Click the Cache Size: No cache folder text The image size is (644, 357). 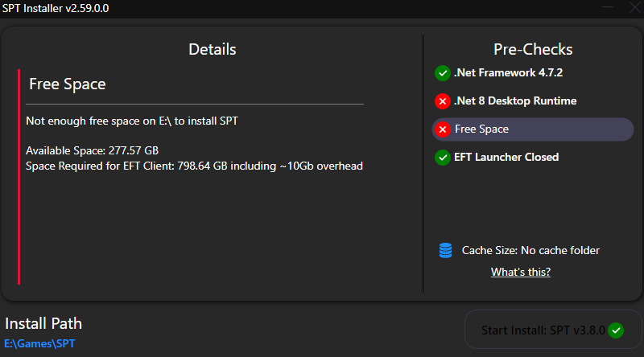pyautogui.click(x=530, y=251)
